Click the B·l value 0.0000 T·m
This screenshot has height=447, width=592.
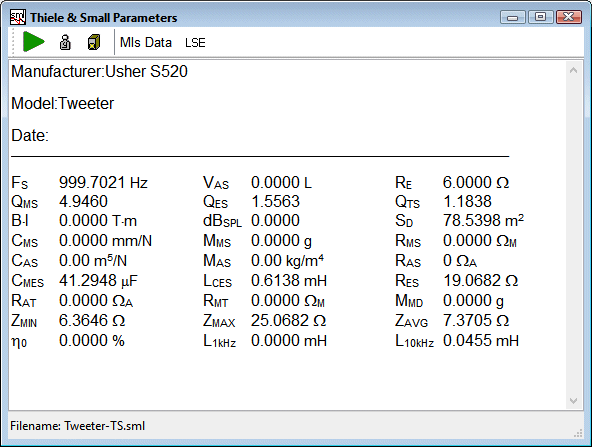pos(98,220)
